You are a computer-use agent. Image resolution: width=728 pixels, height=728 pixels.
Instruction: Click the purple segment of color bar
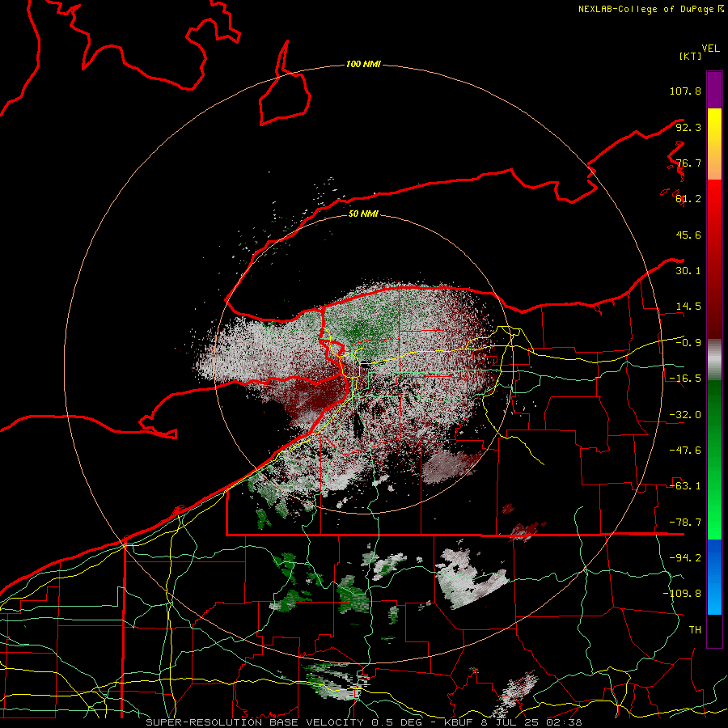714,90
